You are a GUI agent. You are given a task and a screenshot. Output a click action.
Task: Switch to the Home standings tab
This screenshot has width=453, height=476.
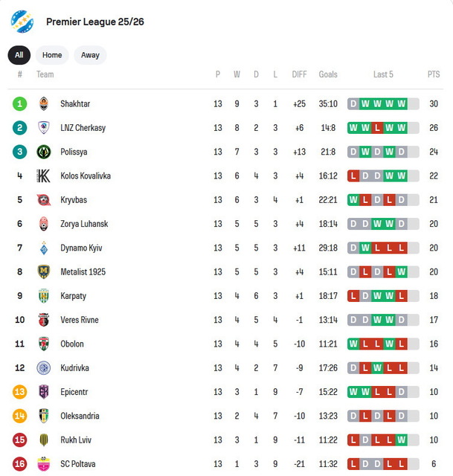(52, 55)
